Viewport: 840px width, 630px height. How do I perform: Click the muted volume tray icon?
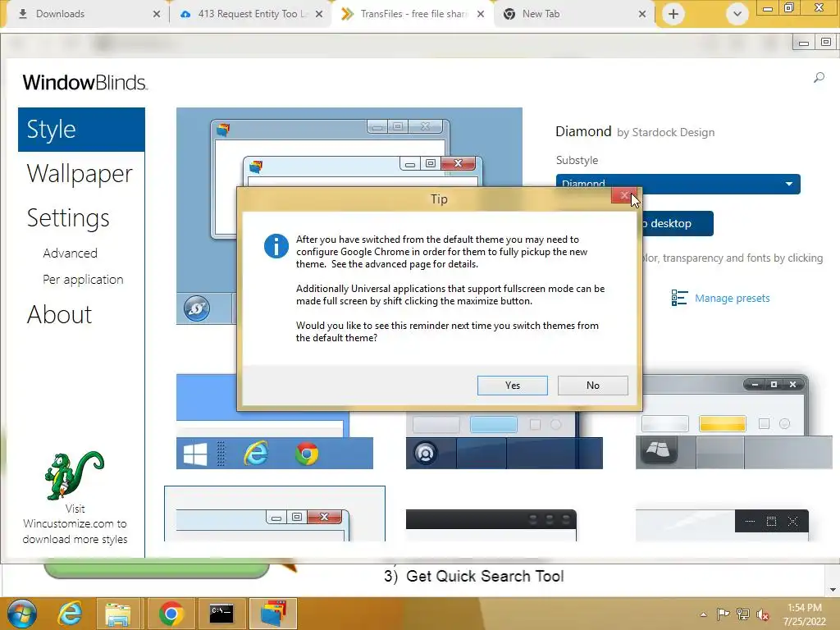tap(763, 614)
